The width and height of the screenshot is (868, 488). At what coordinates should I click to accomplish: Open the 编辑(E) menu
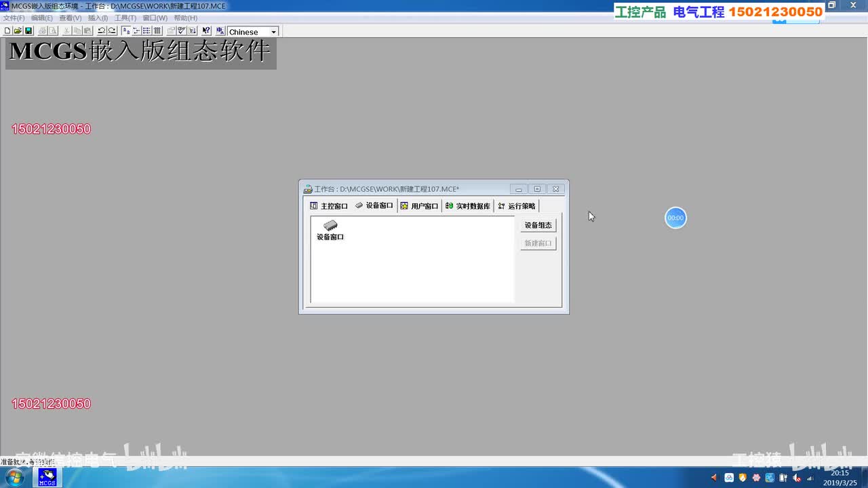[42, 18]
